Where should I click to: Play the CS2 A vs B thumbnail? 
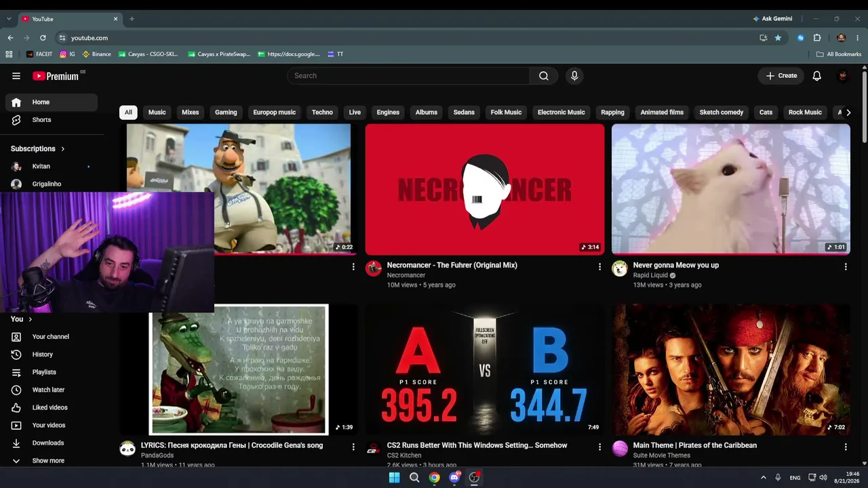(485, 369)
